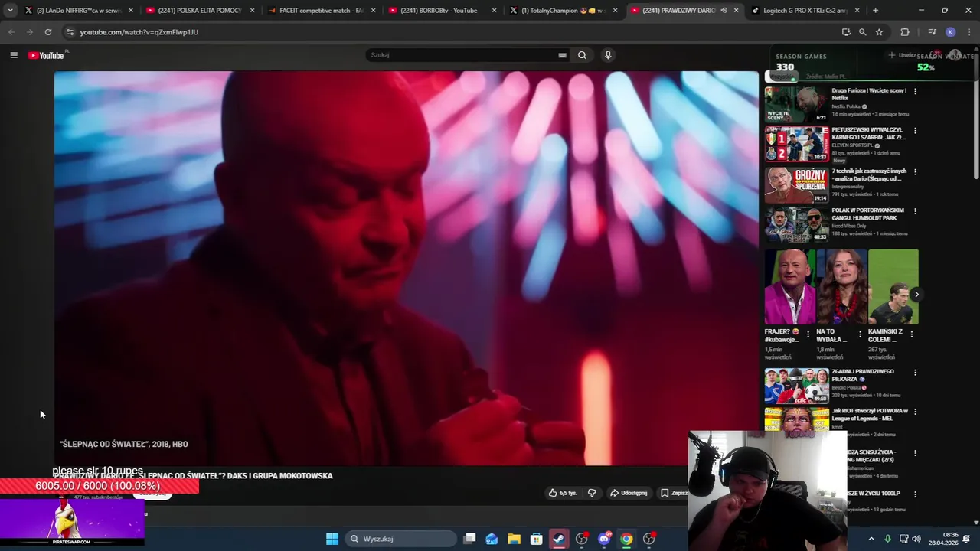Open options menu for 7 technik video
The height and width of the screenshot is (551, 980).
[915, 171]
